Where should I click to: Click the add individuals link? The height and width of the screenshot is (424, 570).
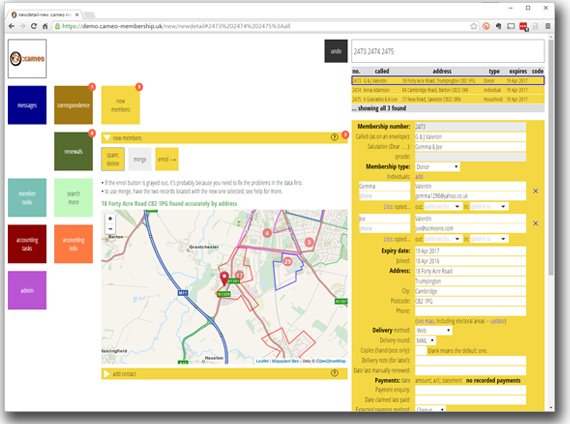(x=419, y=177)
